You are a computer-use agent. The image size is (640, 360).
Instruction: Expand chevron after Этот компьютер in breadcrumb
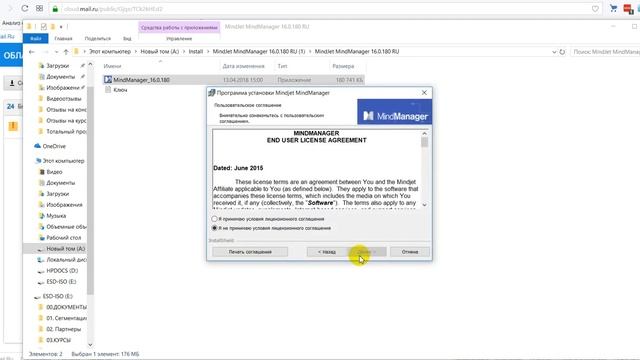(136, 52)
